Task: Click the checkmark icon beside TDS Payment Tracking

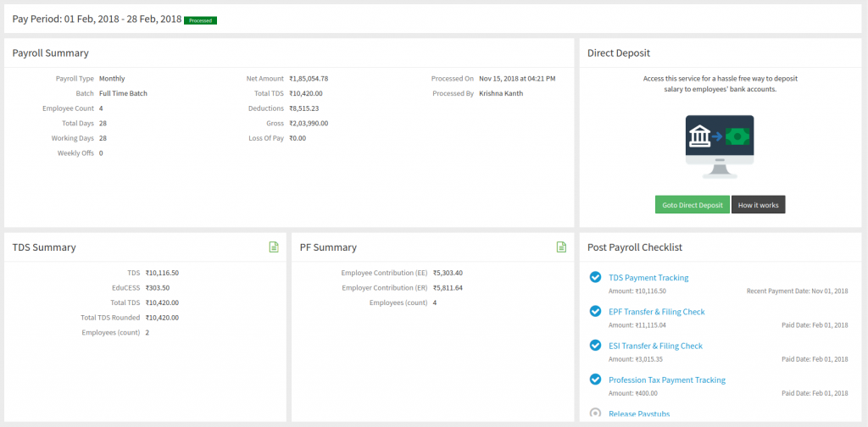Action: 595,277
